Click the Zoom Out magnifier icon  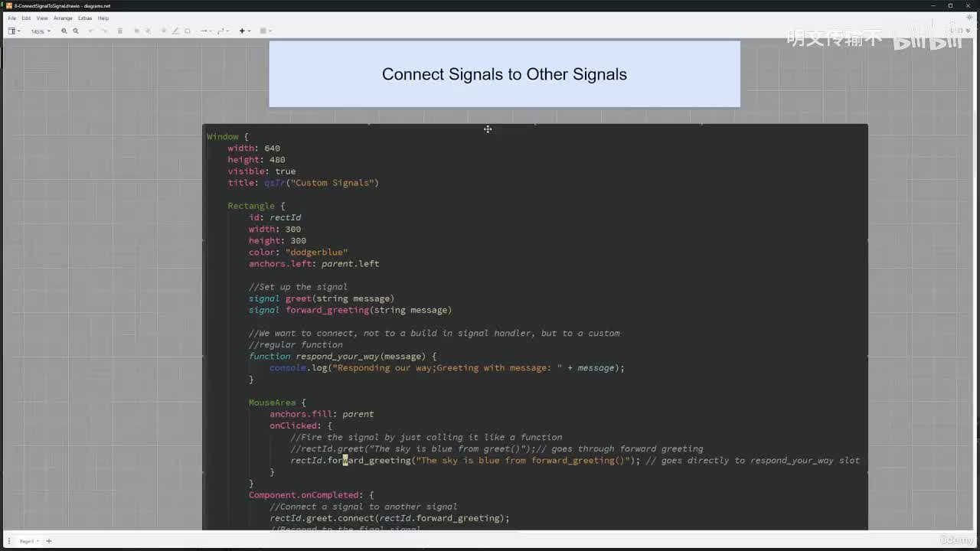pos(76,31)
